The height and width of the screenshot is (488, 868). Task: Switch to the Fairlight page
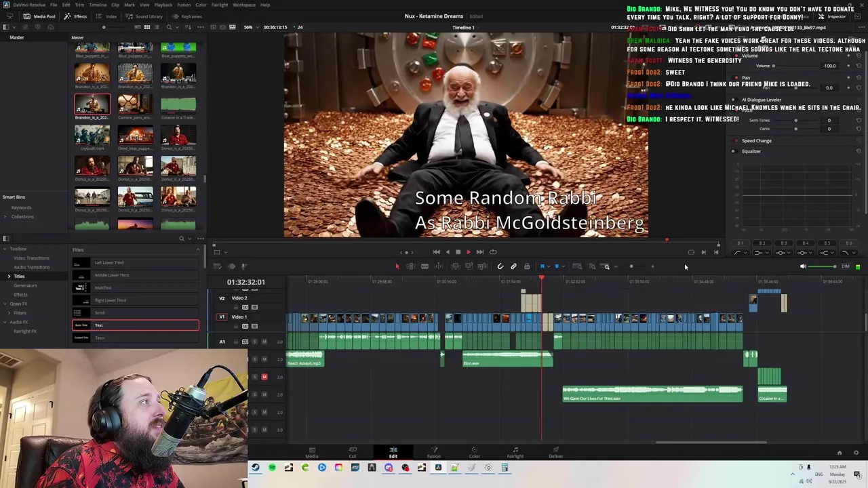click(515, 452)
